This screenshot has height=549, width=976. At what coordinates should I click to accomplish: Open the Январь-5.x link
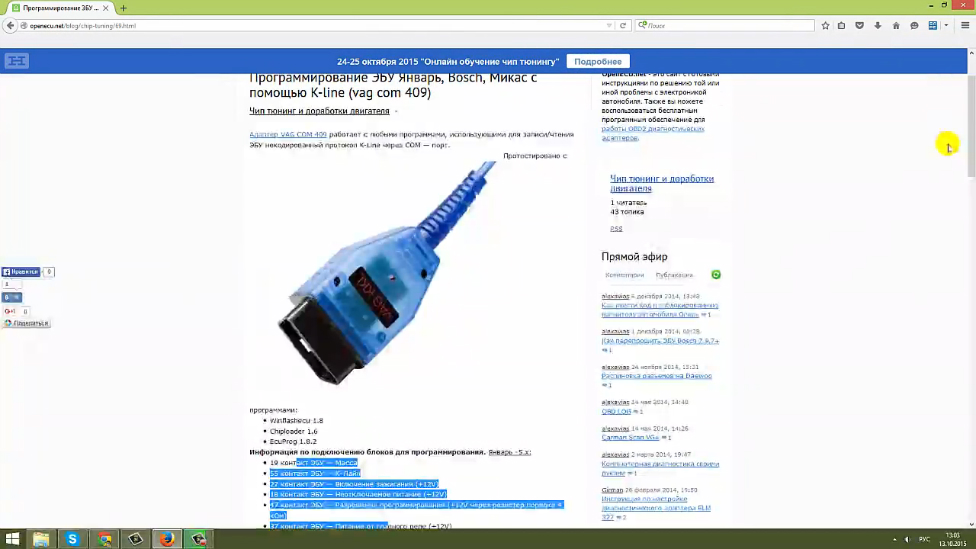coord(509,452)
